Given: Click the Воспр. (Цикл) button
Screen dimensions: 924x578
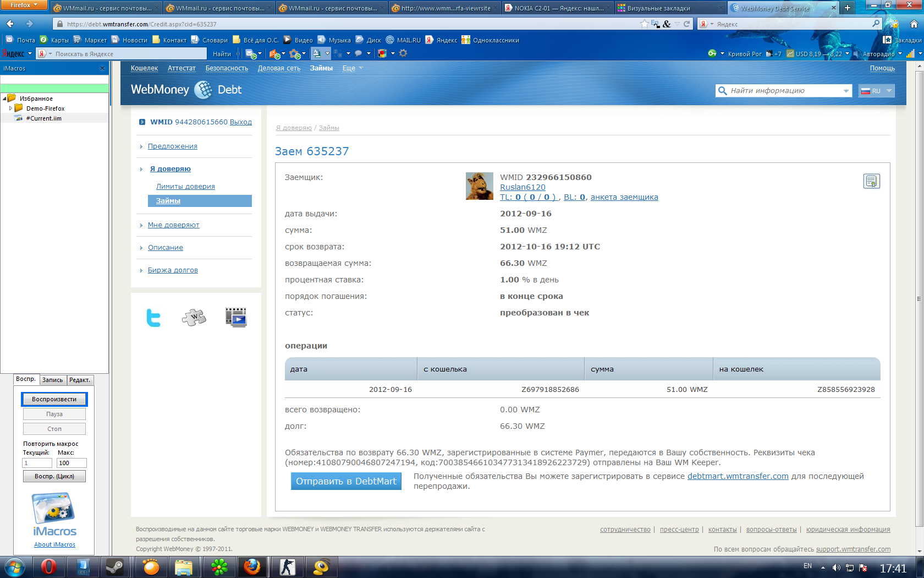Looking at the screenshot, I should click(x=54, y=476).
